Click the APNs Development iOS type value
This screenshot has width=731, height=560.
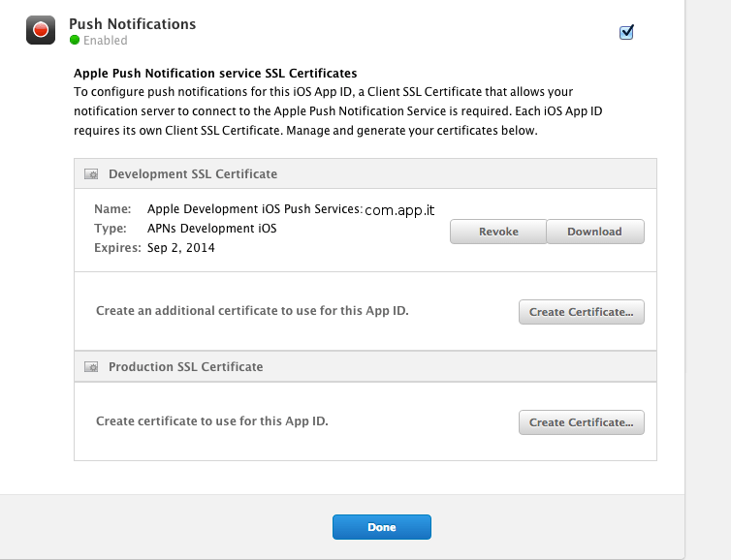tap(211, 228)
